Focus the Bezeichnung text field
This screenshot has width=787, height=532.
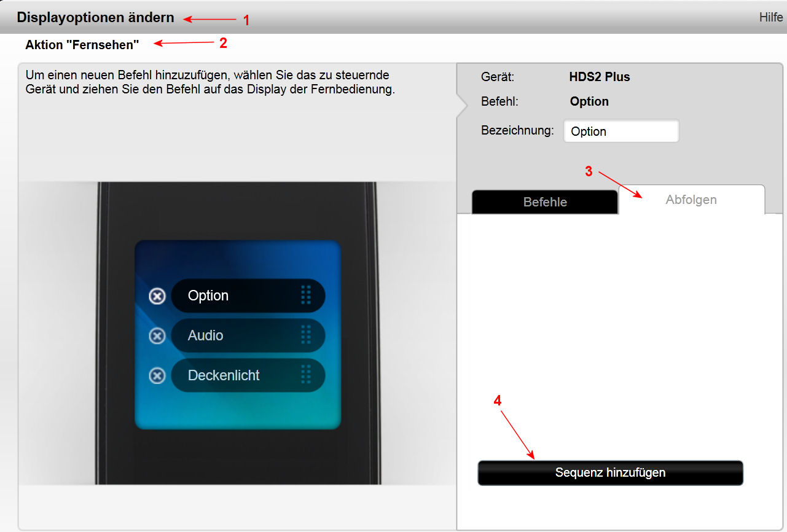coord(621,131)
